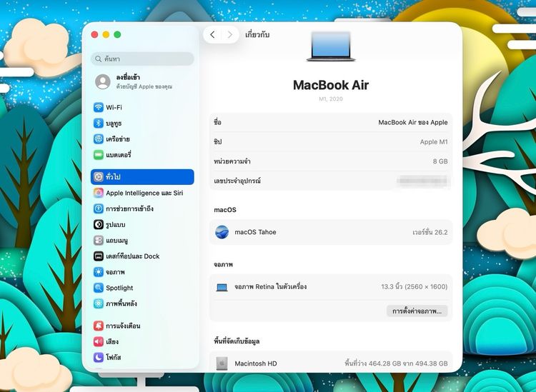Open the Spotlight magnifier icon
This screenshot has height=392, width=536.
tap(99, 288)
